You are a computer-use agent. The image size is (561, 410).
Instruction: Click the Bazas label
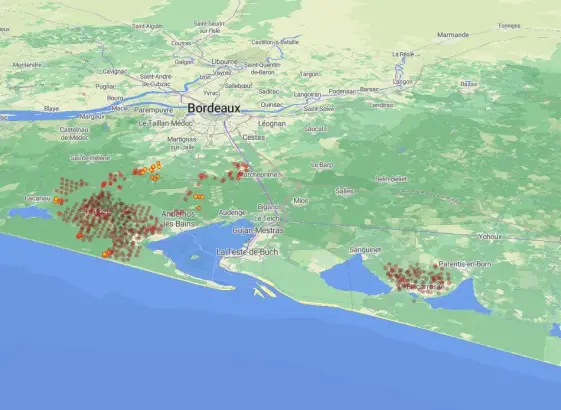point(469,84)
